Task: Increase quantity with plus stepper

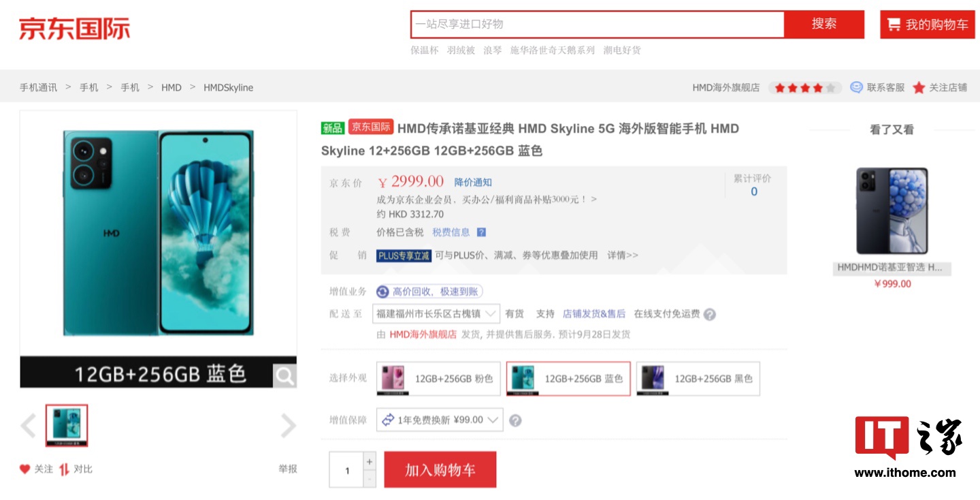Action: (370, 461)
